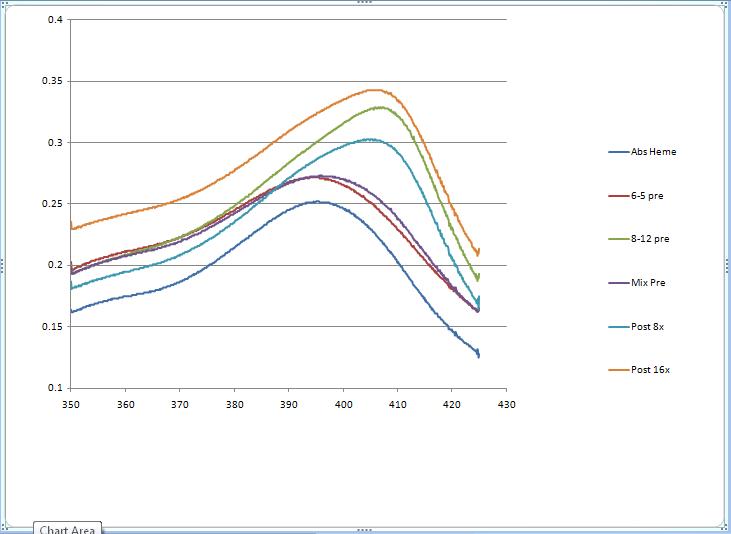Viewport: 731px width, 534px height.
Task: Select the teal Post 8x curve at its peak
Action: (370, 139)
